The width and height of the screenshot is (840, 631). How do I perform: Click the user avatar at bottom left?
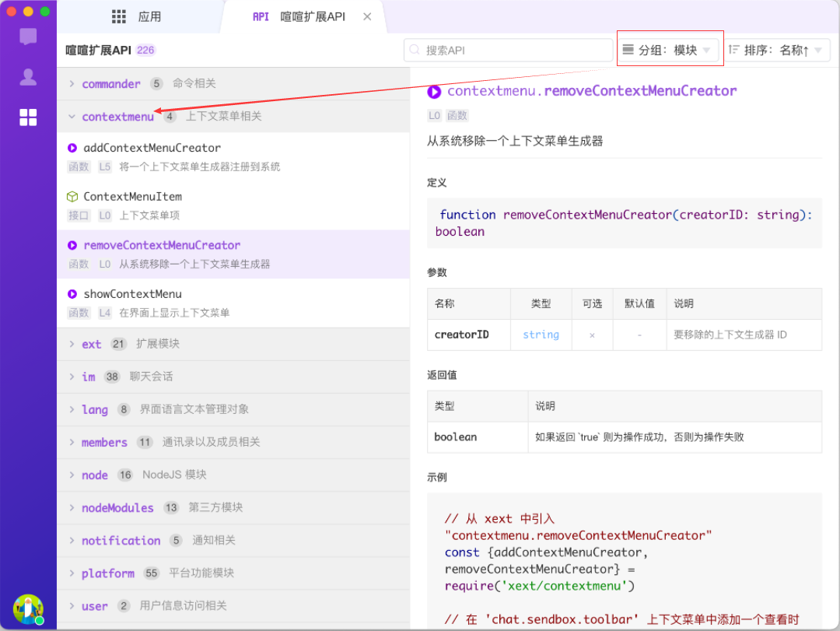pyautogui.click(x=28, y=609)
